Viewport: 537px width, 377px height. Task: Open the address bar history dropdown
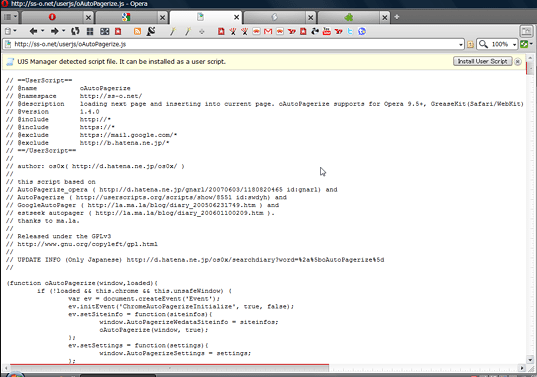461,45
